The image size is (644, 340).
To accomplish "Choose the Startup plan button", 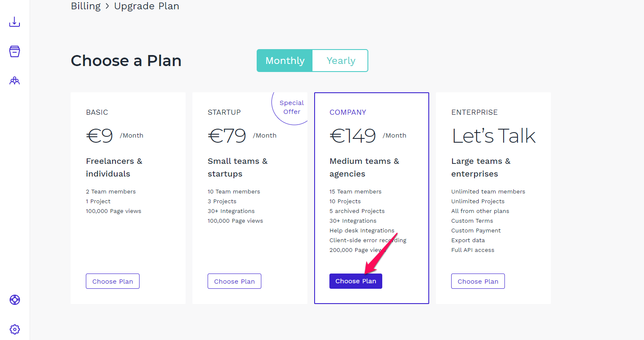I will pyautogui.click(x=234, y=281).
